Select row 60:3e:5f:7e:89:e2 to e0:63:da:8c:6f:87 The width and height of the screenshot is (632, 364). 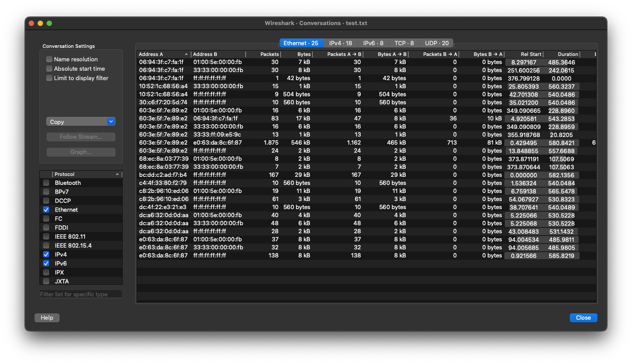click(x=366, y=143)
